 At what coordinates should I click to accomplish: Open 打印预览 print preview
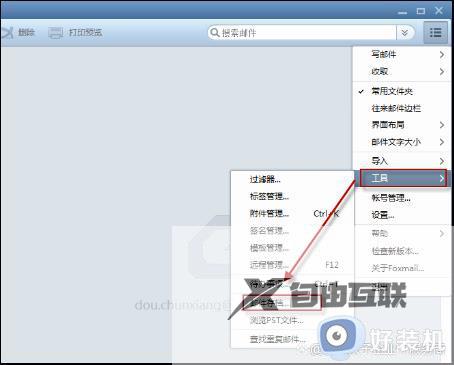(x=75, y=32)
